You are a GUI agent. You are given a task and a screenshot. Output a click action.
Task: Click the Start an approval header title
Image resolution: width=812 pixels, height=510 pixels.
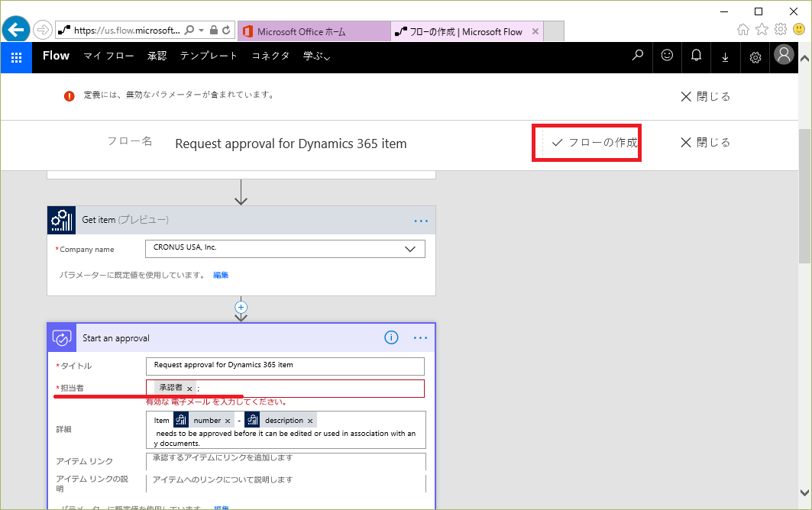click(116, 338)
